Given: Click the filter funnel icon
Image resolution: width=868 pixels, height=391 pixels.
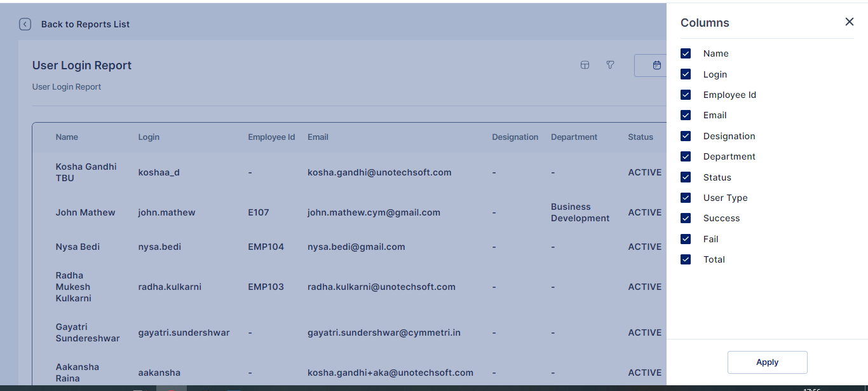Looking at the screenshot, I should pos(610,65).
